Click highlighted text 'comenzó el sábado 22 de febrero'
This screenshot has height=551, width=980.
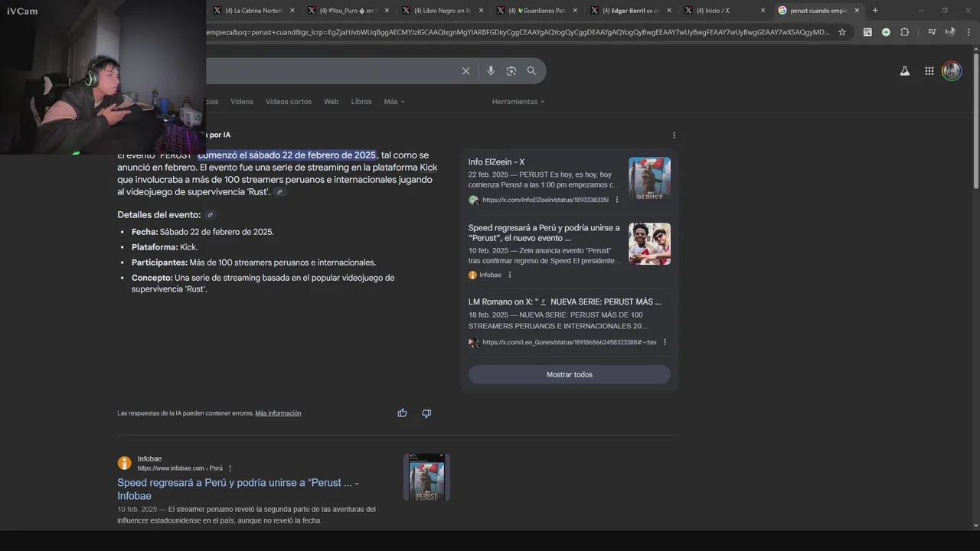(x=286, y=155)
